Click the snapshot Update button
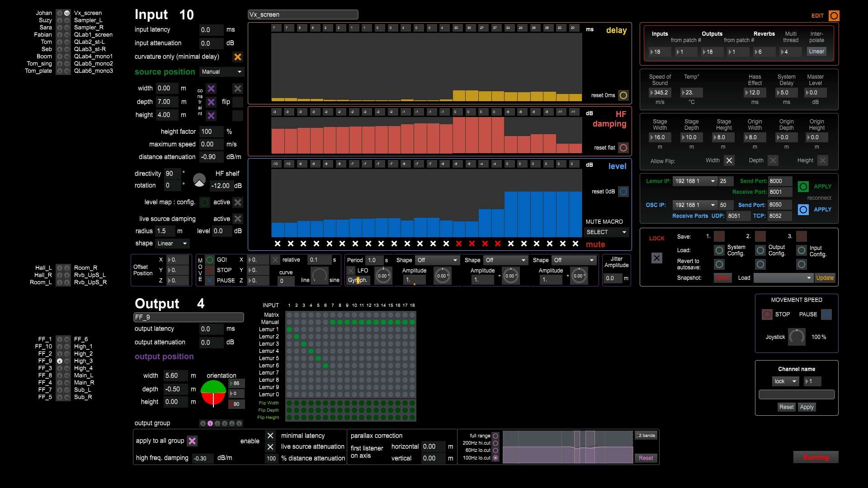Image resolution: width=868 pixels, height=488 pixels. click(825, 278)
